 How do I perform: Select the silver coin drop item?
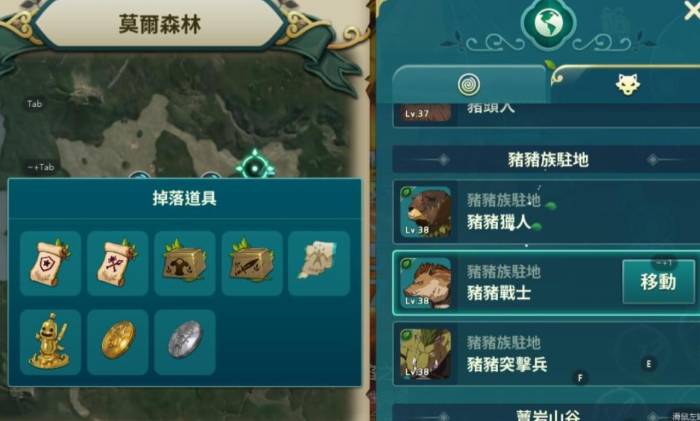(x=185, y=342)
